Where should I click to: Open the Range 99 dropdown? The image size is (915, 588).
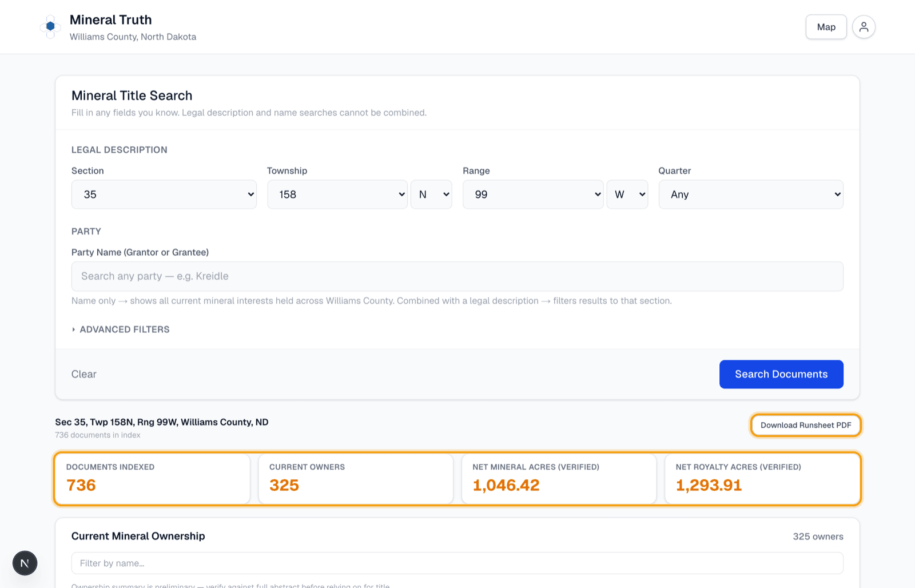(x=533, y=194)
